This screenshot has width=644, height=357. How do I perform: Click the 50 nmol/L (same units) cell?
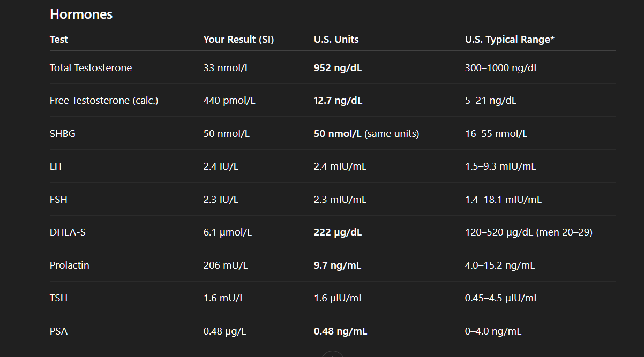[366, 134]
